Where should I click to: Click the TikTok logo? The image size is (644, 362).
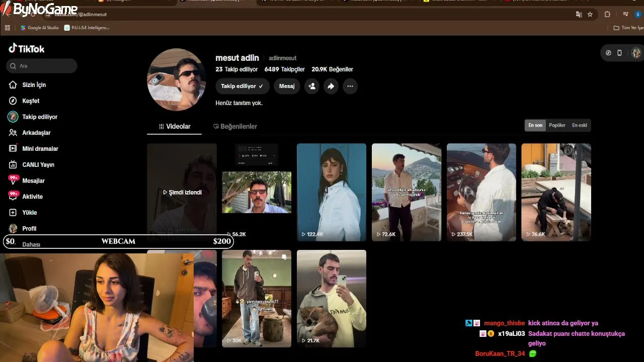point(27,49)
